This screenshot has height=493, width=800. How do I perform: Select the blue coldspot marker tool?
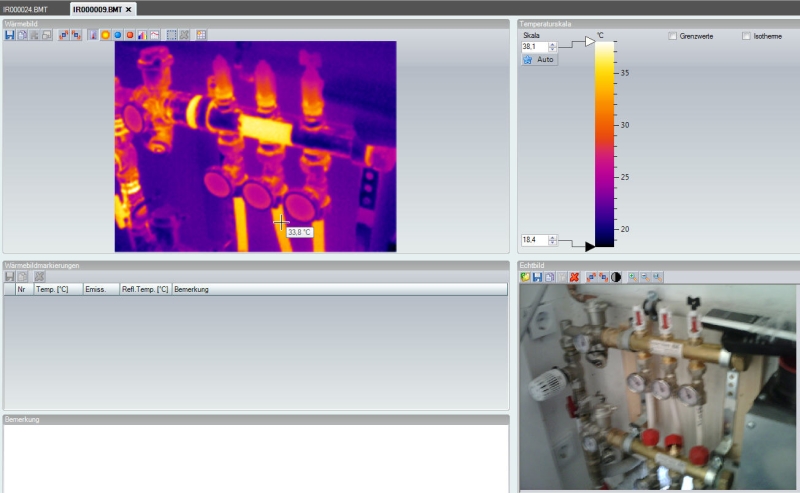(x=118, y=35)
